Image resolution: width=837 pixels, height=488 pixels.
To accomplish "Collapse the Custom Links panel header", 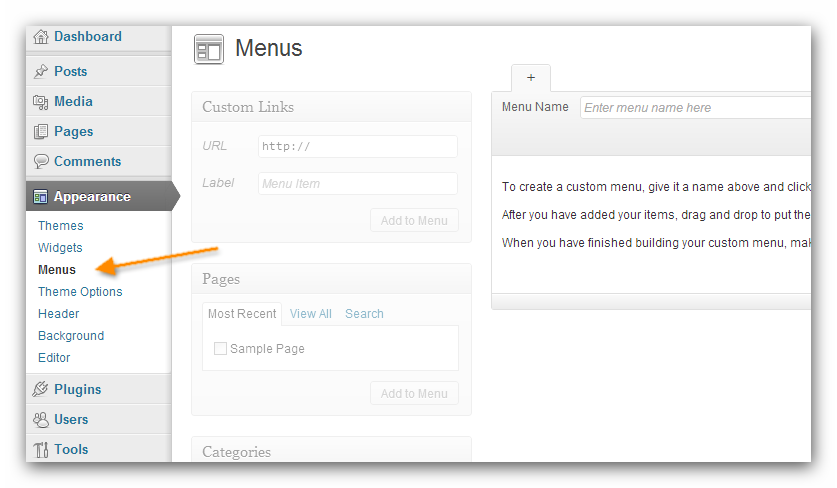I will pyautogui.click(x=331, y=107).
